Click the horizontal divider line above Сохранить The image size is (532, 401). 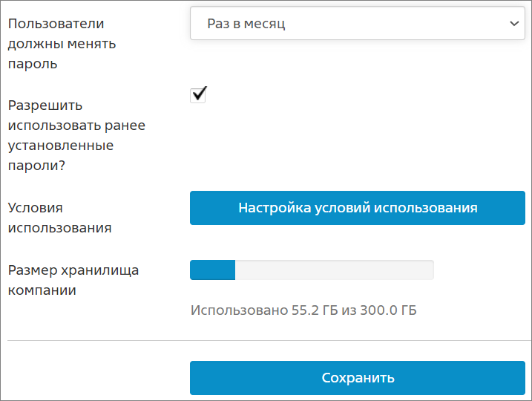click(x=269, y=340)
